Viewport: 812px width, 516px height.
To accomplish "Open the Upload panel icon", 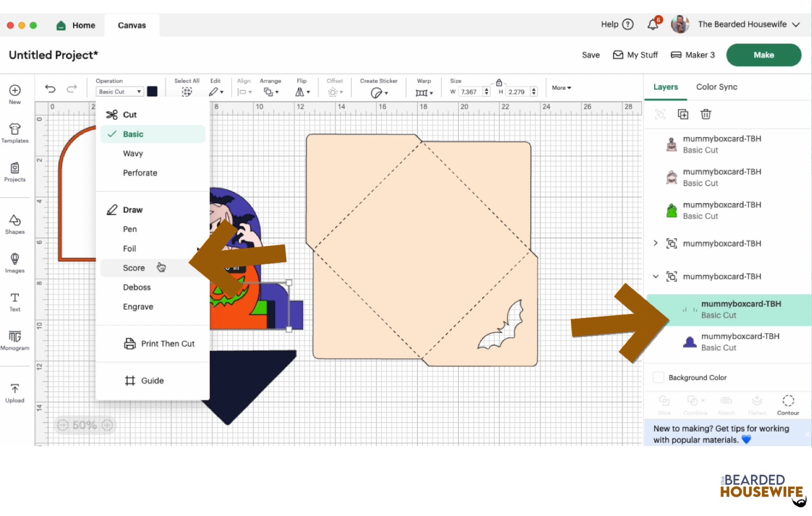I will (x=15, y=393).
